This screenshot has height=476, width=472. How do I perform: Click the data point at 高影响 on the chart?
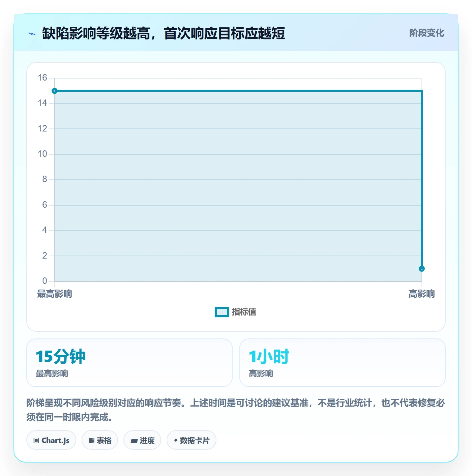(422, 269)
